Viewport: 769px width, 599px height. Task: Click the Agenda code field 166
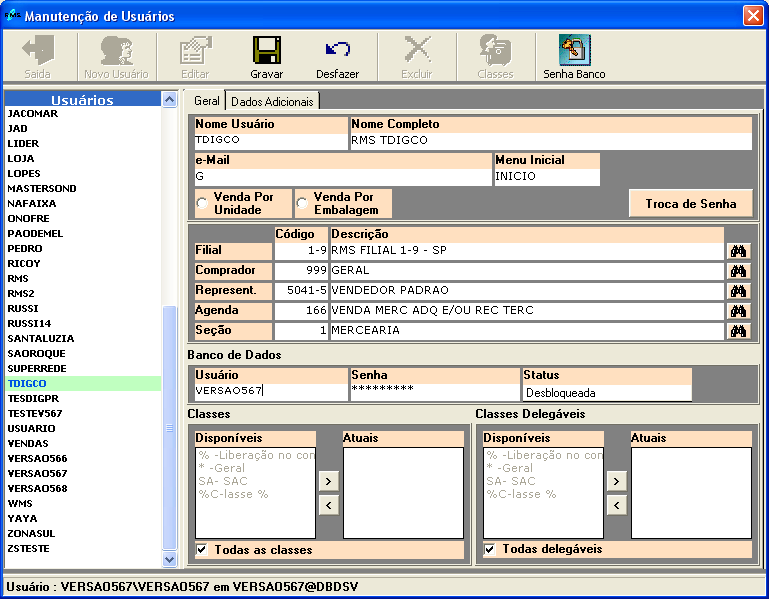301,311
